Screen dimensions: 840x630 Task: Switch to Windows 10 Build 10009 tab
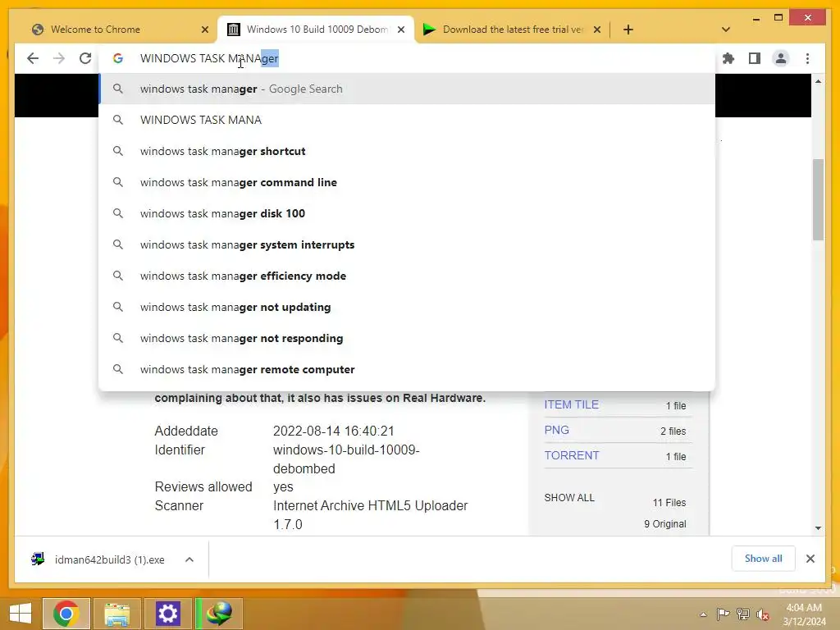[x=317, y=30]
